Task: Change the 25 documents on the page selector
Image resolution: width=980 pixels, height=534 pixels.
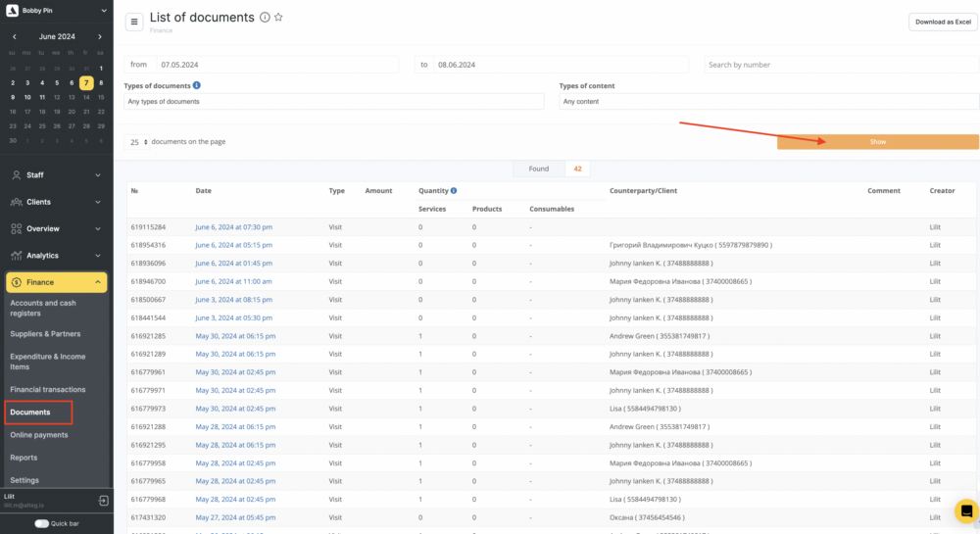Action: (x=136, y=142)
